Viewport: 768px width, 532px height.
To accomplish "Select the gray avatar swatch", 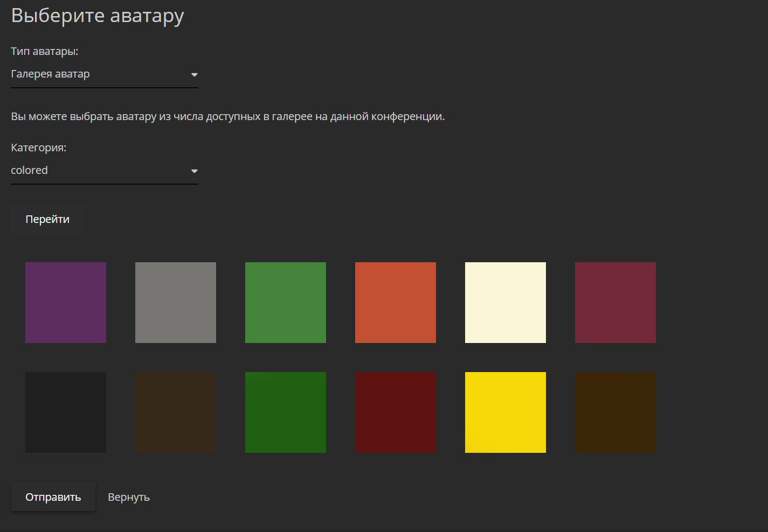I will point(176,302).
